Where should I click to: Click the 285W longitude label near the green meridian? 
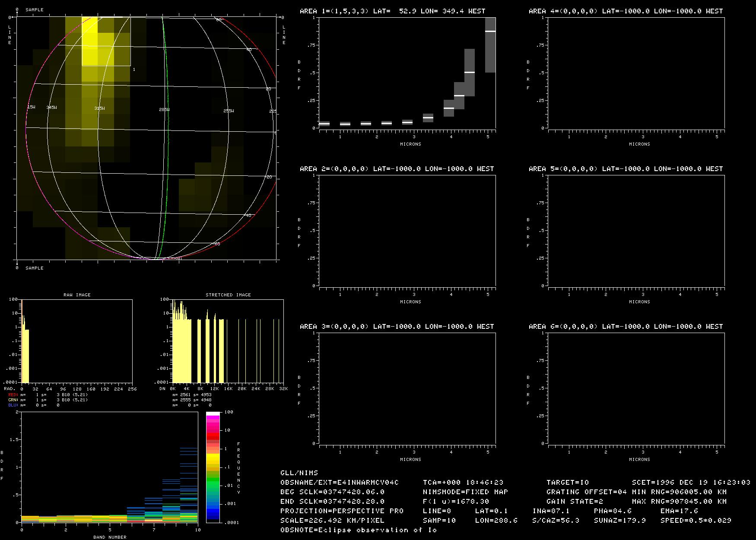point(164,110)
